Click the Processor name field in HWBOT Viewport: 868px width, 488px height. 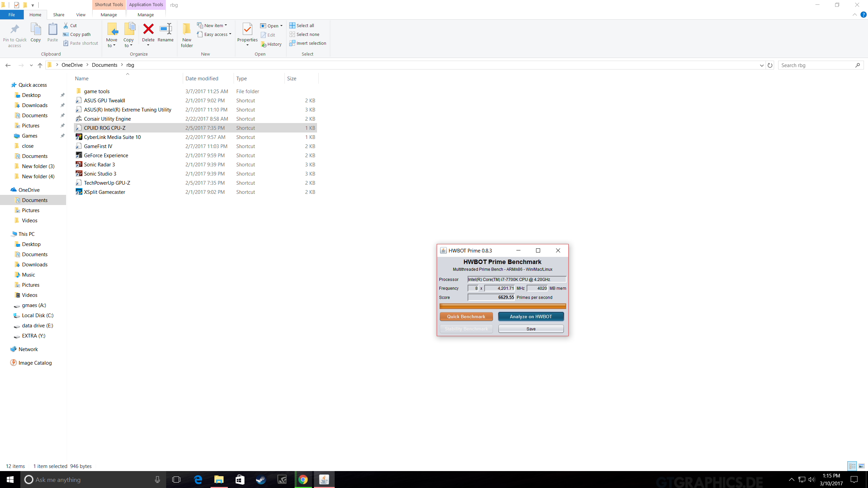pyautogui.click(x=517, y=279)
